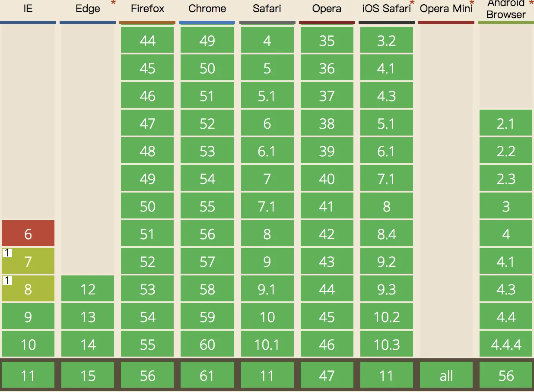Screen dimensions: 534x392
Task: Click the Edge 12 version cell
Action: tap(88, 289)
